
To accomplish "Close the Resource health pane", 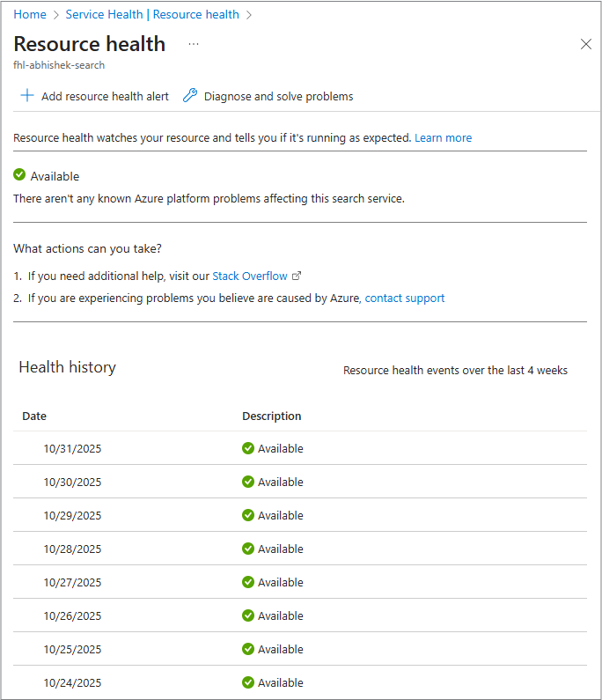I will [x=586, y=44].
